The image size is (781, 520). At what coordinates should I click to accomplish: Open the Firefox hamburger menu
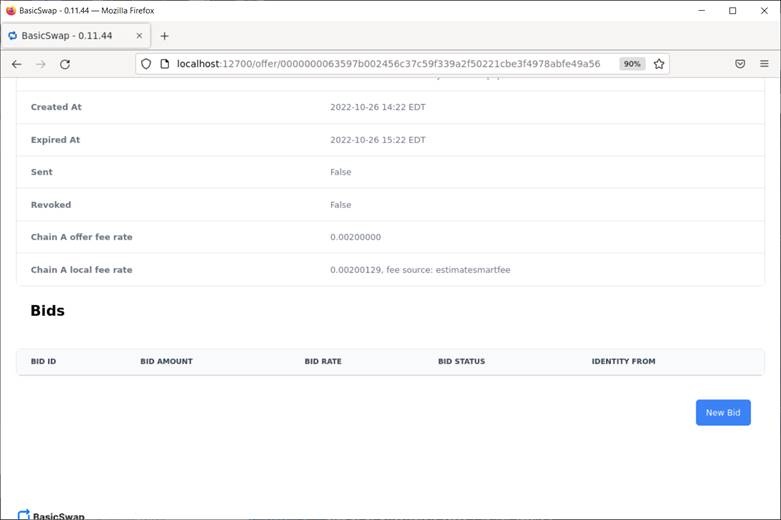tap(764, 64)
